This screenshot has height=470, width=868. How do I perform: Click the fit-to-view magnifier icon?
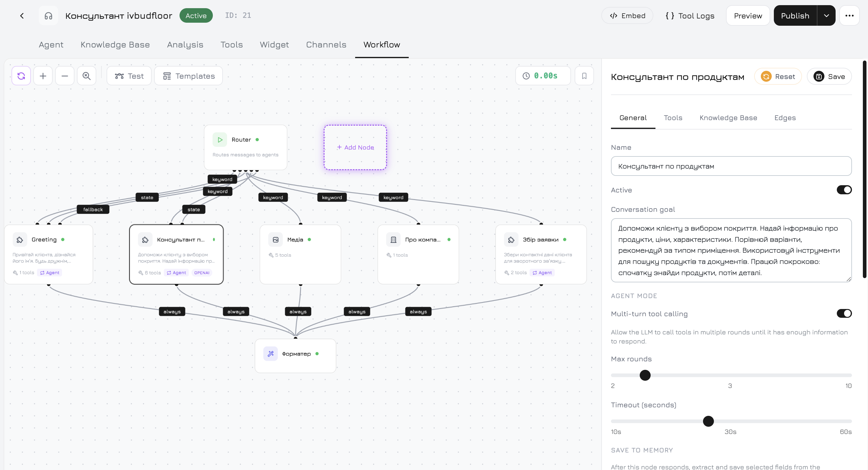(x=87, y=75)
